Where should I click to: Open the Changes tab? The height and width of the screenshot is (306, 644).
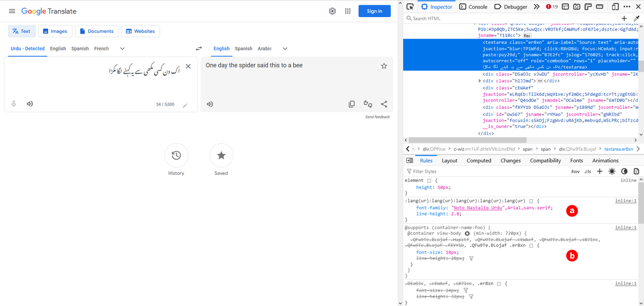510,160
